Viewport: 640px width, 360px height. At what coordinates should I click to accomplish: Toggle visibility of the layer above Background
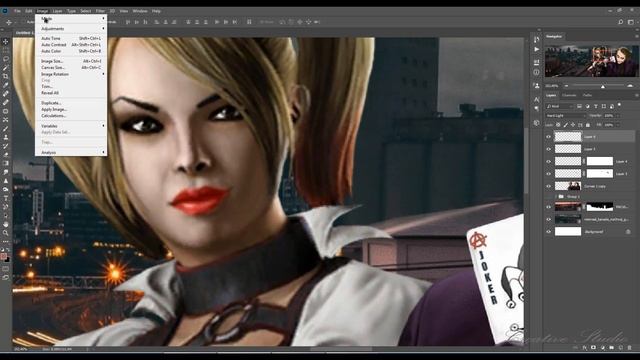pyautogui.click(x=549, y=220)
